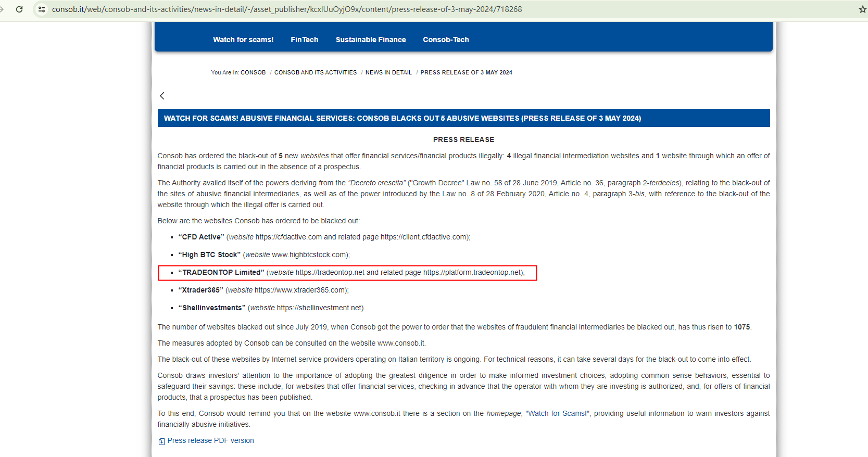
Task: Click the "Xtrader365" list entry
Action: 263,290
